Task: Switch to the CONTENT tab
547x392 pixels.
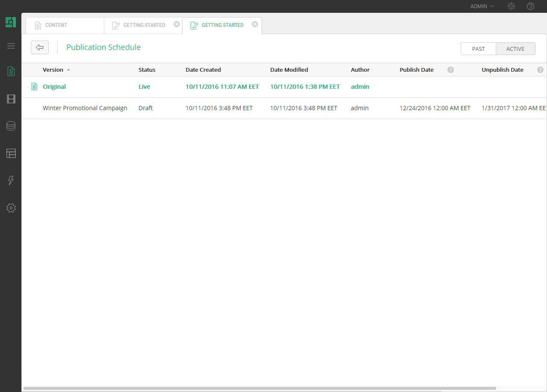Action: pos(56,25)
